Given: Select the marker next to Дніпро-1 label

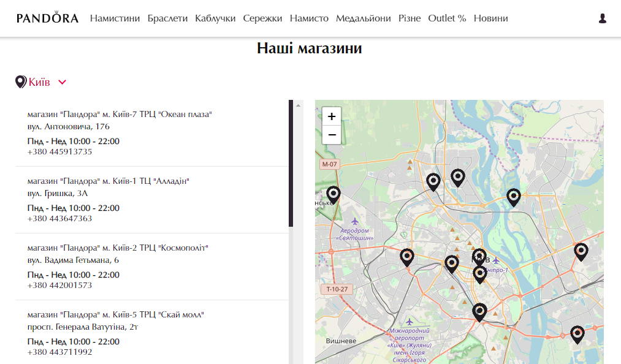Looking at the screenshot, I should [x=480, y=275].
